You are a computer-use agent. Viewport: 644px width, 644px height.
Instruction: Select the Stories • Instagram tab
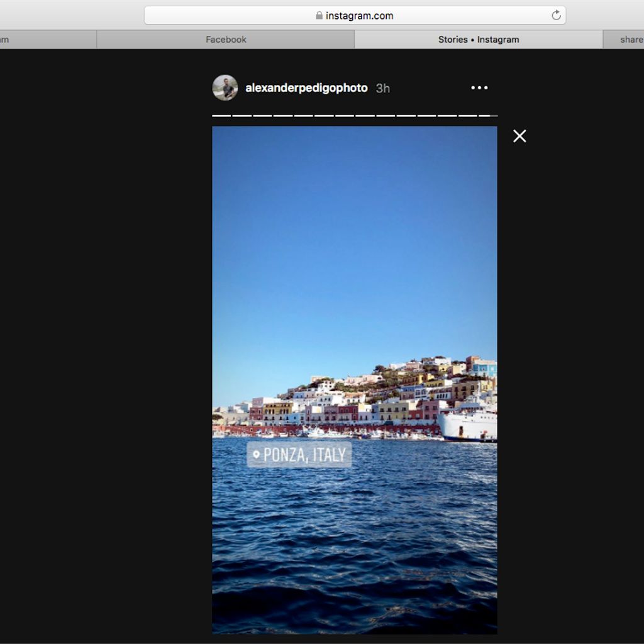point(479,40)
